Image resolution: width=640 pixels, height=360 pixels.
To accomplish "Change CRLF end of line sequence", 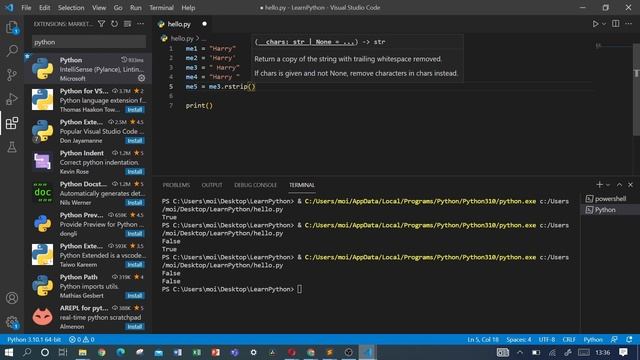I will click(569, 340).
